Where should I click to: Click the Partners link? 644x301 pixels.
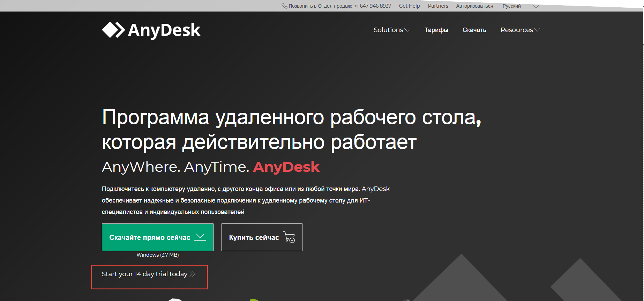438,6
